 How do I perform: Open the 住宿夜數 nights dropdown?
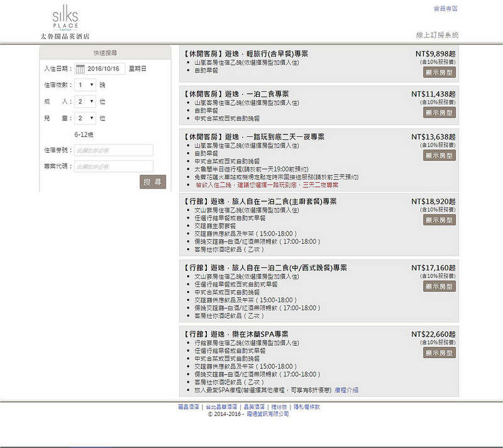click(x=85, y=85)
